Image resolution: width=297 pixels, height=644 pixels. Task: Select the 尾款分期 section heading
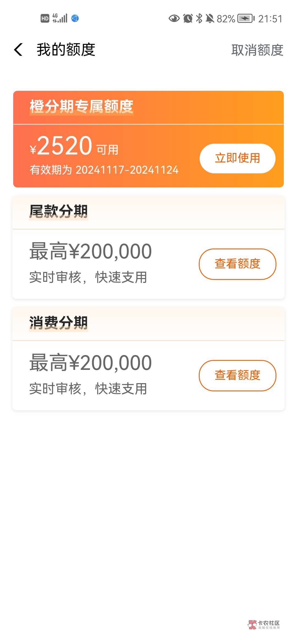58,211
